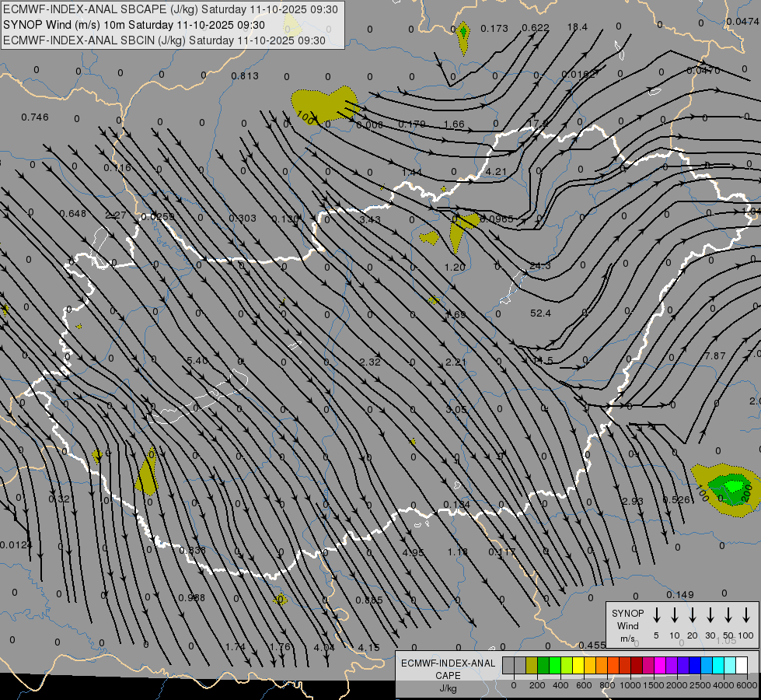This screenshot has width=761, height=700.
Task: Click the 400 tick label in CAPE legend
Action: click(560, 685)
